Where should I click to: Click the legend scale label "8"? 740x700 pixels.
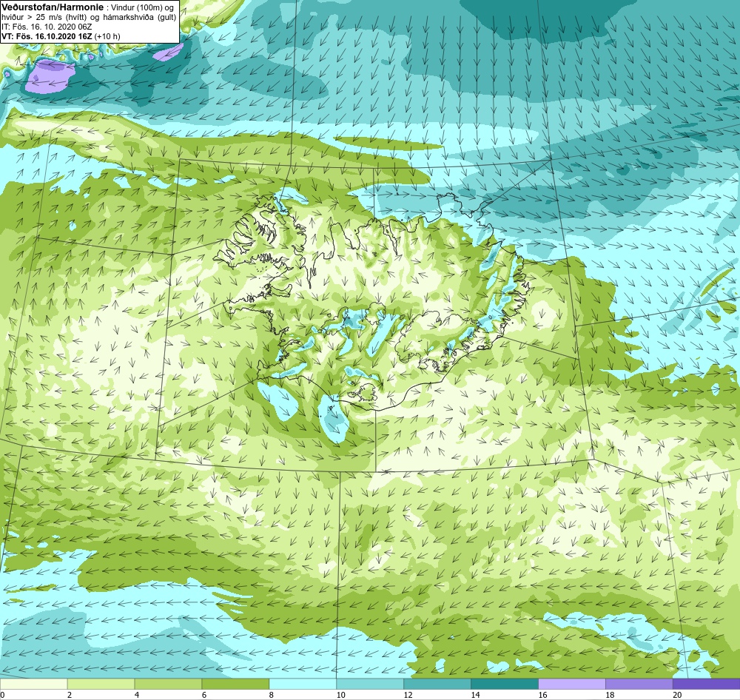click(272, 694)
